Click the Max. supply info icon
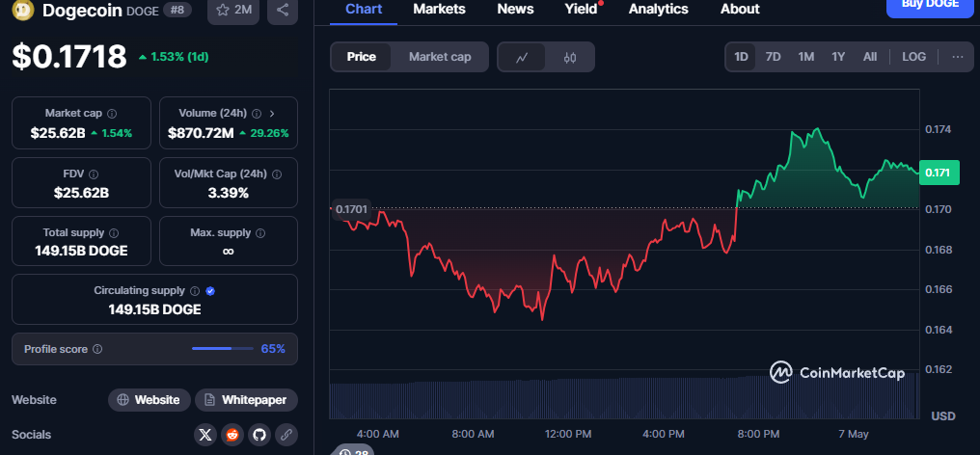Image resolution: width=980 pixels, height=455 pixels. tap(260, 233)
